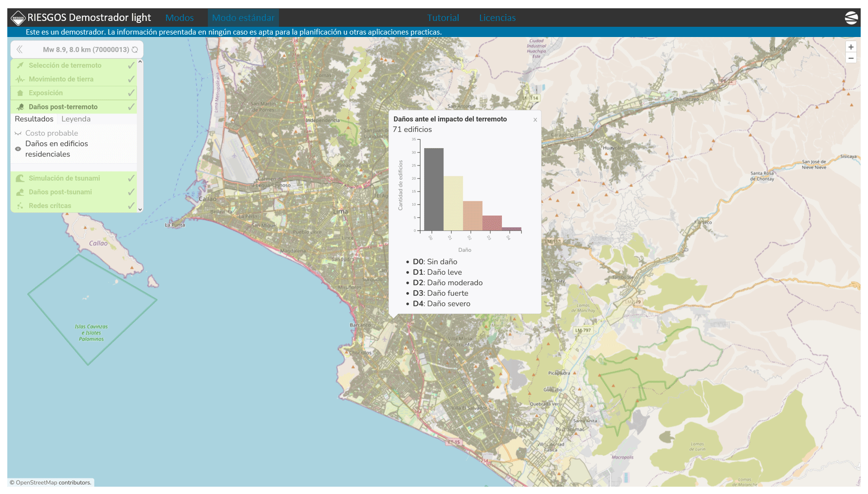Expand the Daños post-tsunami step
Viewport: 868px width, 494px height.
click(x=60, y=192)
